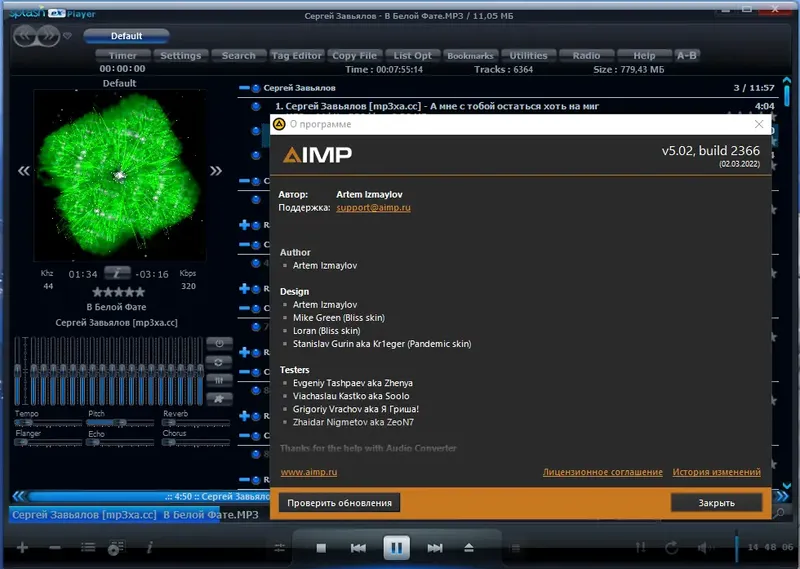
Task: Open the equalizer sliders icon left of stop
Action: pyautogui.click(x=280, y=548)
